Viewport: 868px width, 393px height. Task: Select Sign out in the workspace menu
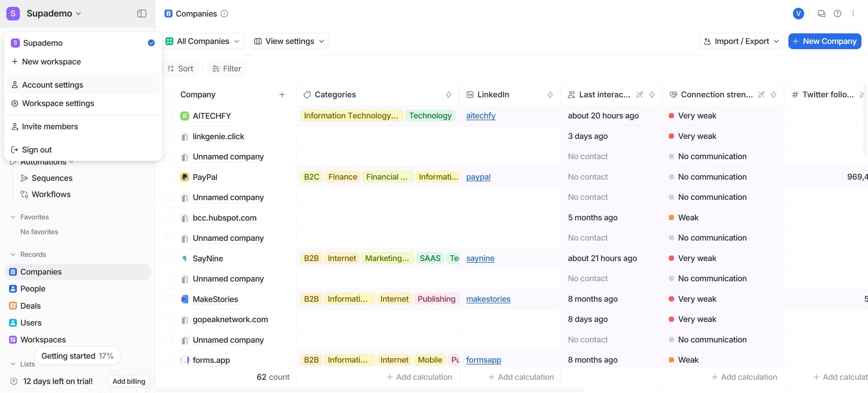(37, 150)
